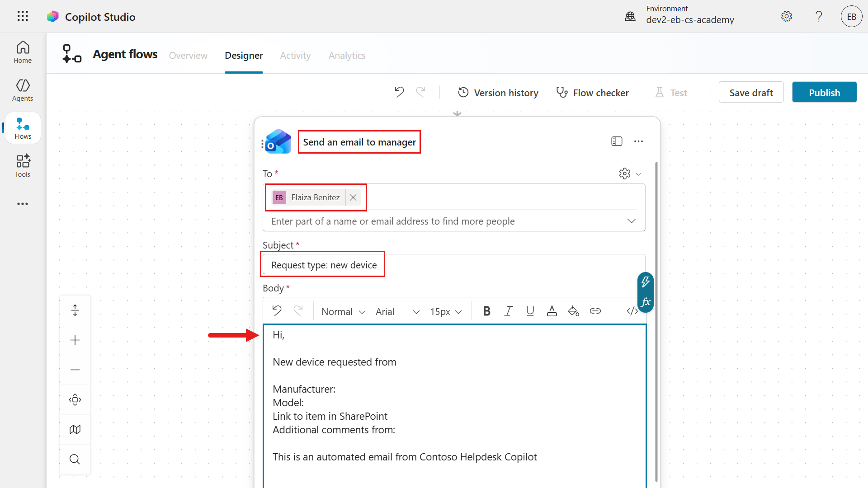Screen dimensions: 868x488
Task: Collapse the action side panel icon
Action: point(617,141)
